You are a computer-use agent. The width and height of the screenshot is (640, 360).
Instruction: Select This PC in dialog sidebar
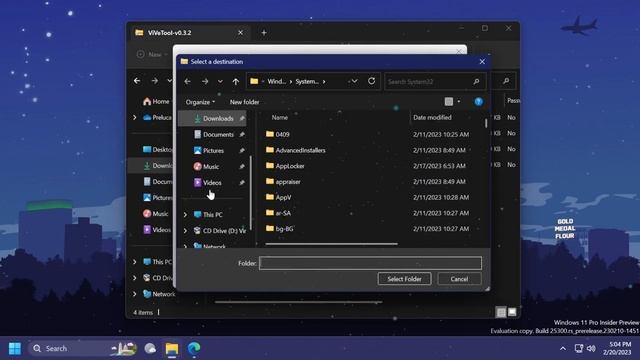[x=213, y=215]
